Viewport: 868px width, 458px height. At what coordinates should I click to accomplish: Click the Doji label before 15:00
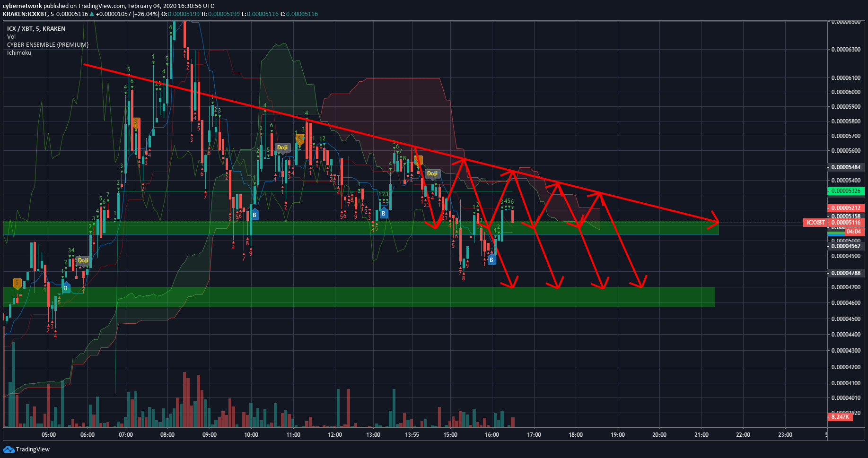[x=432, y=173]
